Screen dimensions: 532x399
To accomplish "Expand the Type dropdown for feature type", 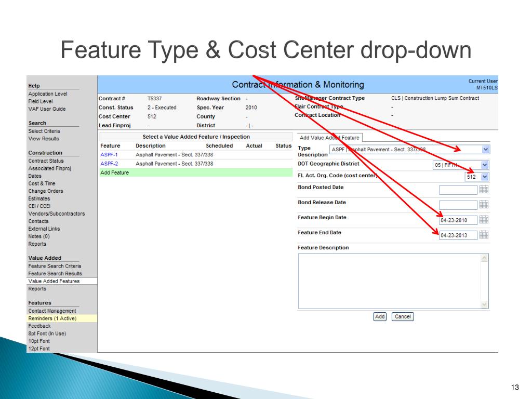I will click(x=486, y=149).
